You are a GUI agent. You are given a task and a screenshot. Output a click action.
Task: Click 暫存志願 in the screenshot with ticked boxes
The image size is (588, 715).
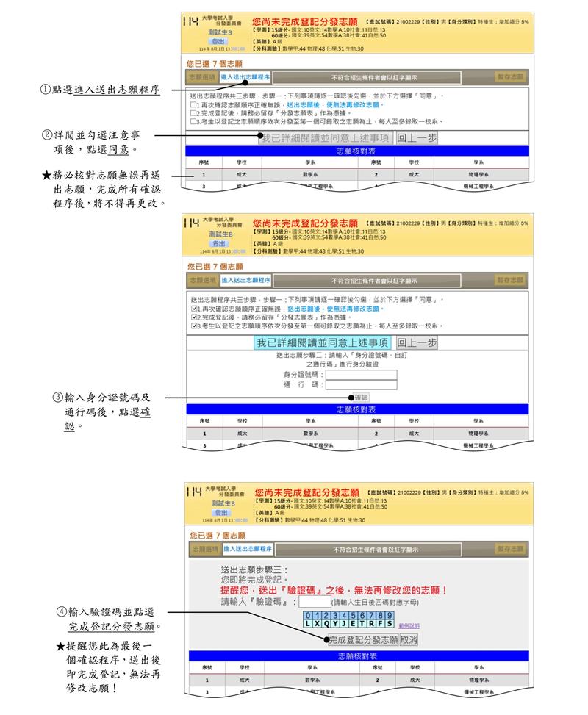[x=510, y=280]
